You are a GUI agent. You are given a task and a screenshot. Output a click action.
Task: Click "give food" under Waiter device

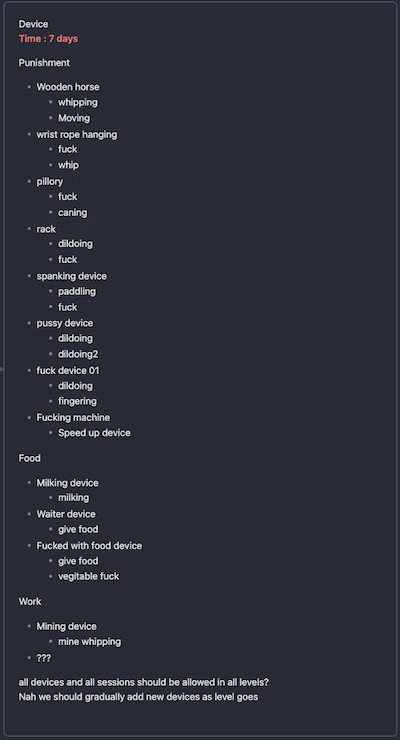coord(78,530)
